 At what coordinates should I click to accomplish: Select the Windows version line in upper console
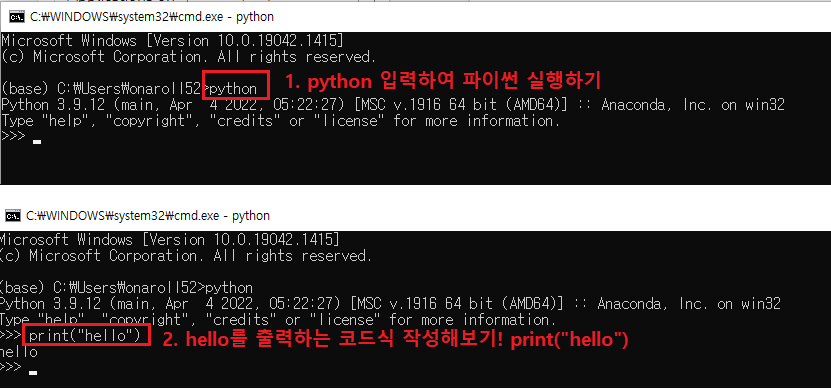coord(172,40)
